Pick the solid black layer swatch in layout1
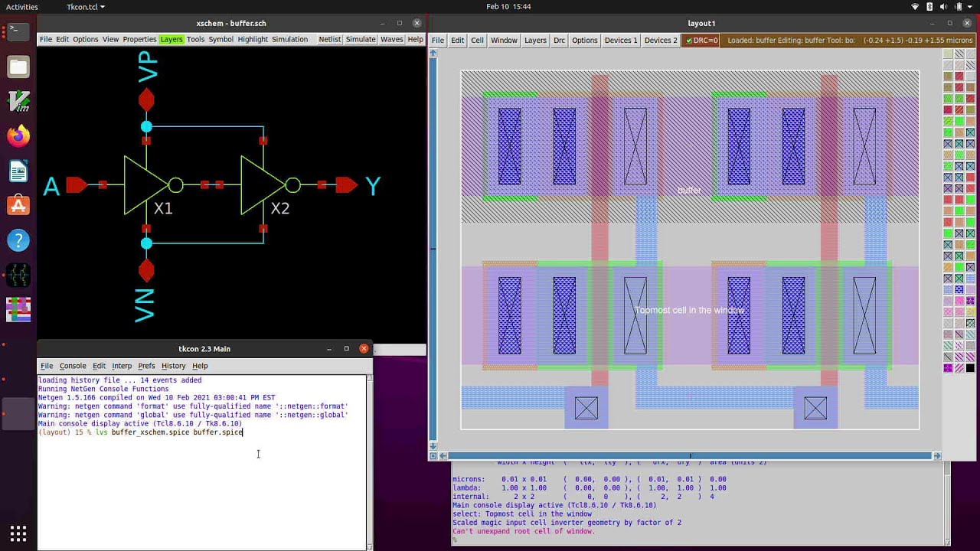The height and width of the screenshot is (551, 980). click(970, 368)
